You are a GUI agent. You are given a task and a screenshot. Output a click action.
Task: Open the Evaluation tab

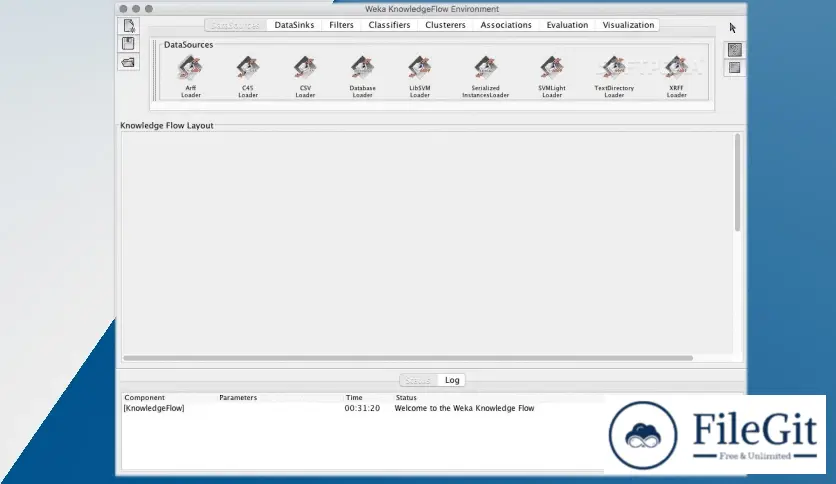[567, 25]
